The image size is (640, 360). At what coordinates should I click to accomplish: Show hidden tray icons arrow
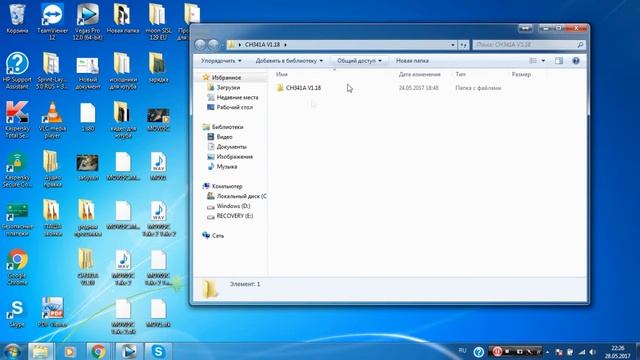pos(547,352)
